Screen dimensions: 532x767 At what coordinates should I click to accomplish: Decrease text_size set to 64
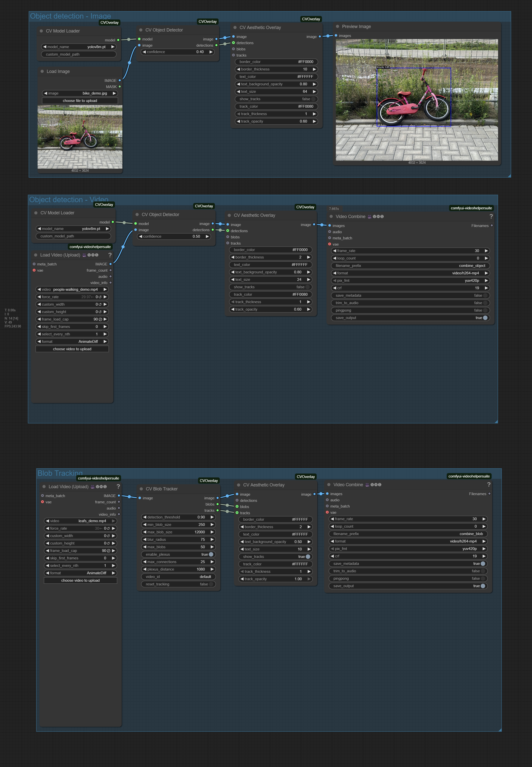pos(238,92)
